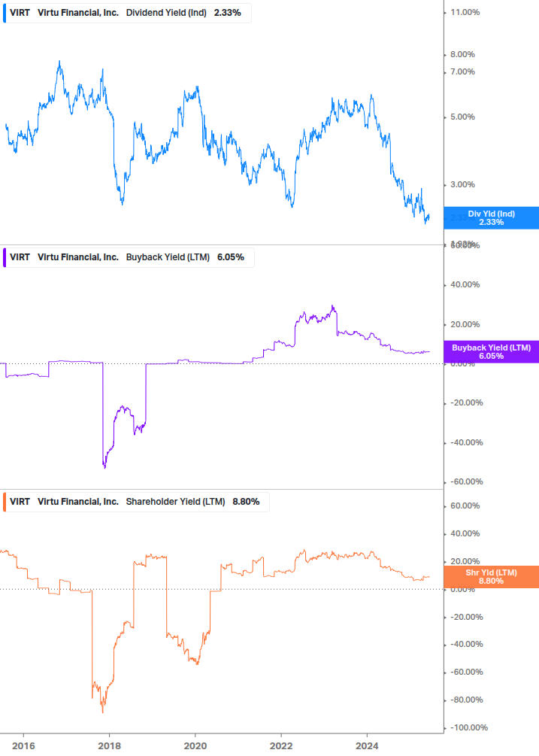Click the Buyback Yield (LTM) legend label
Viewport: 539px width, 756px height.
[x=168, y=257]
